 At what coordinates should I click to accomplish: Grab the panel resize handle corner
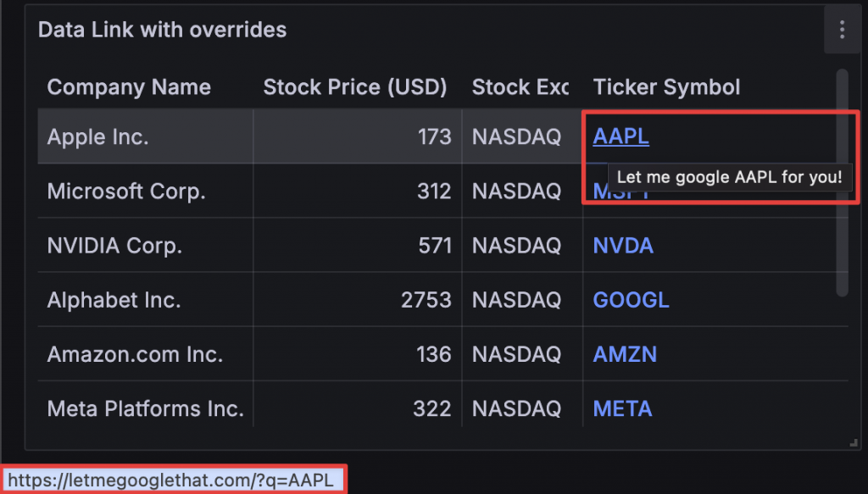(x=853, y=442)
